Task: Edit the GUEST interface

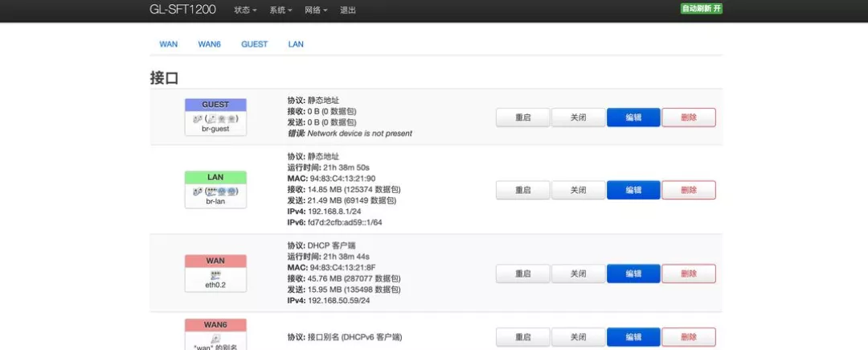Action: [x=633, y=117]
